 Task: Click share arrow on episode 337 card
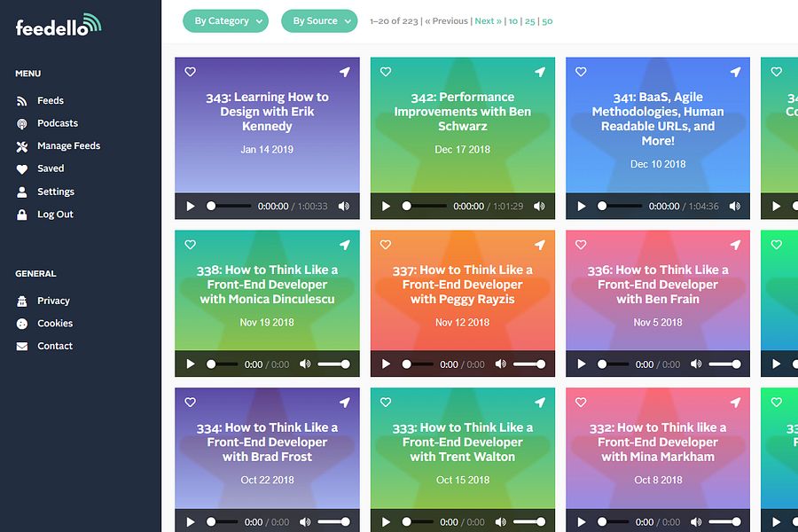point(540,245)
